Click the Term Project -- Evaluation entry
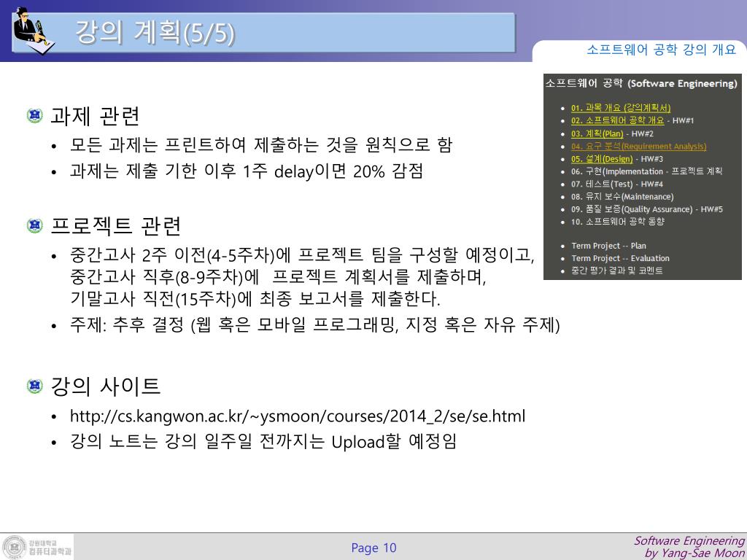Screen dimensions: 747x560 click(x=620, y=258)
